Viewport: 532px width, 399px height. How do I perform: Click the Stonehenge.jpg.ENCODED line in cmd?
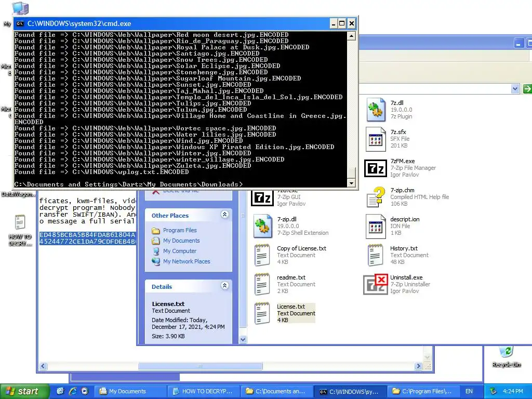141,72
